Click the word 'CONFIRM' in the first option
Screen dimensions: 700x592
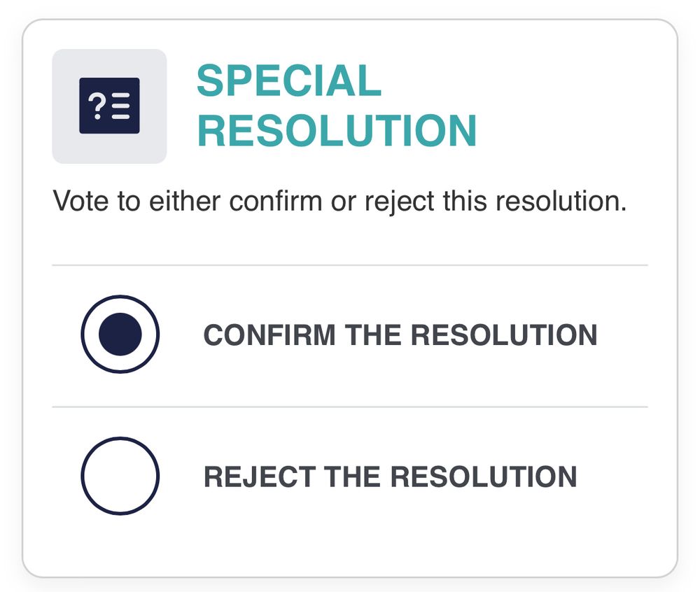[x=269, y=335]
